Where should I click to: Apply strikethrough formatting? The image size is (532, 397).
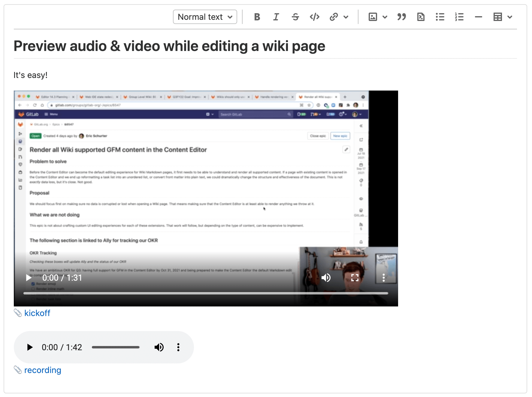(295, 17)
